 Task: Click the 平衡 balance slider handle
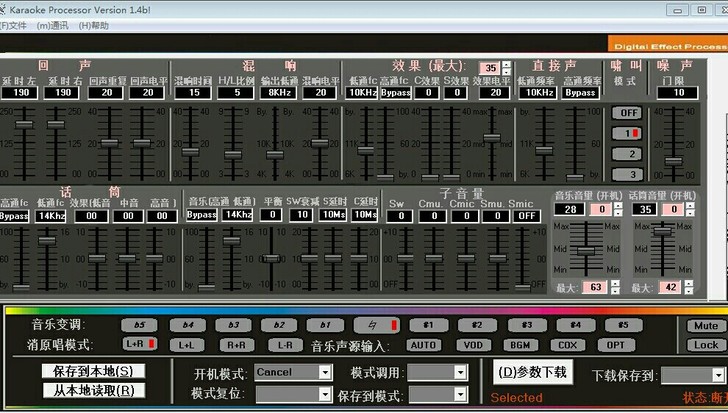point(271,258)
